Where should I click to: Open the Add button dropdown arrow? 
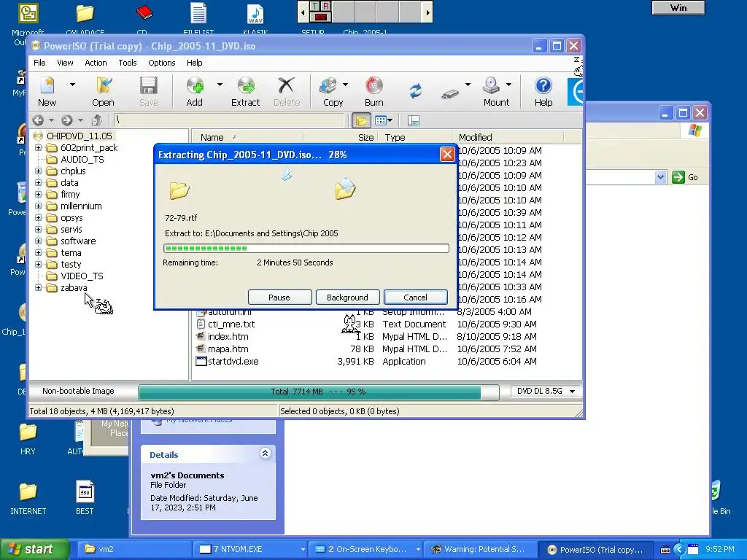(220, 85)
